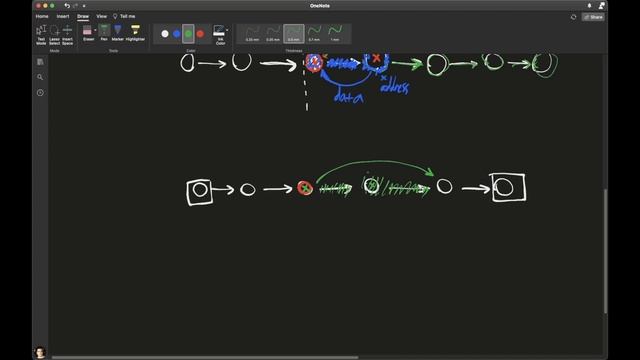Open the Insert ribbon tab
Image resolution: width=640 pixels, height=360 pixels.
pos(63,16)
